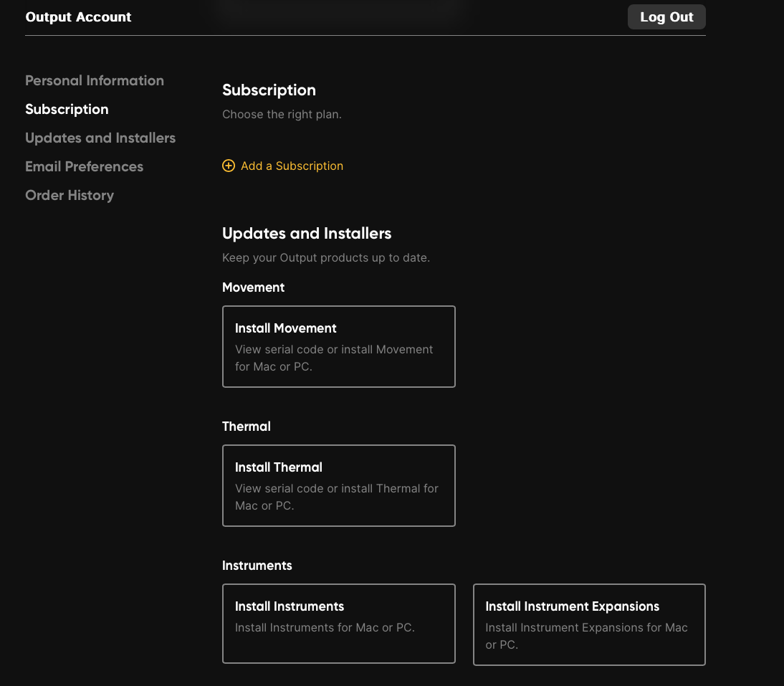This screenshot has width=784, height=686.
Task: Click 'Install Instrument Expansions for Mac' description
Action: (x=586, y=636)
